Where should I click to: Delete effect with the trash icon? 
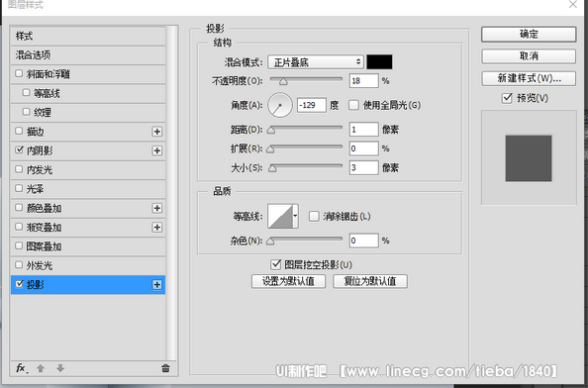(165, 368)
